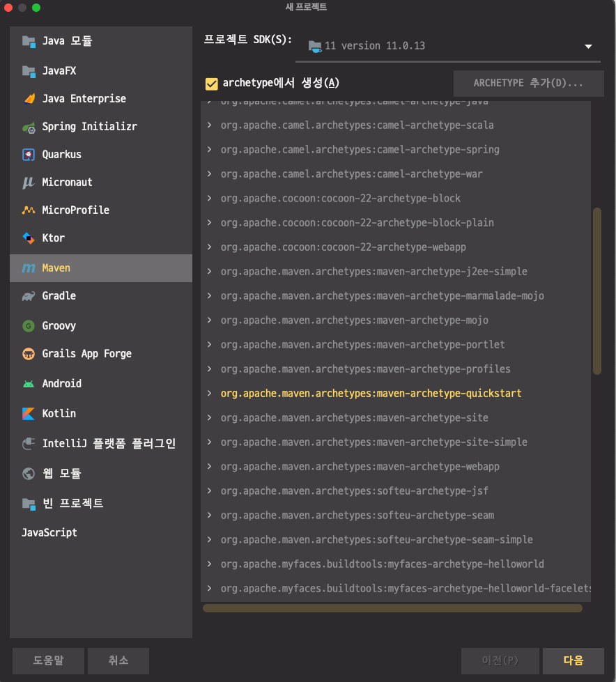Viewport: 616px width, 682px height.
Task: Select JavaScript in the left list
Action: 101,532
